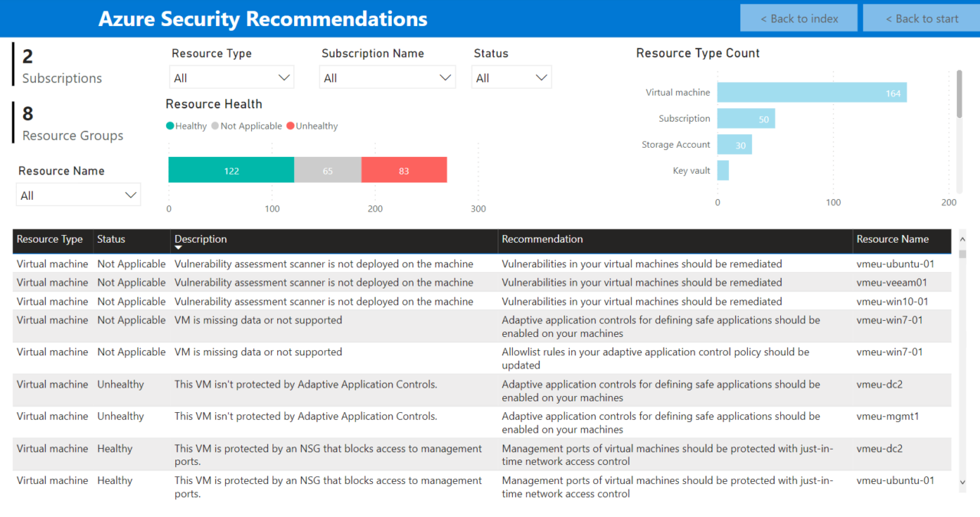Toggle the Healthy legend item

(186, 126)
